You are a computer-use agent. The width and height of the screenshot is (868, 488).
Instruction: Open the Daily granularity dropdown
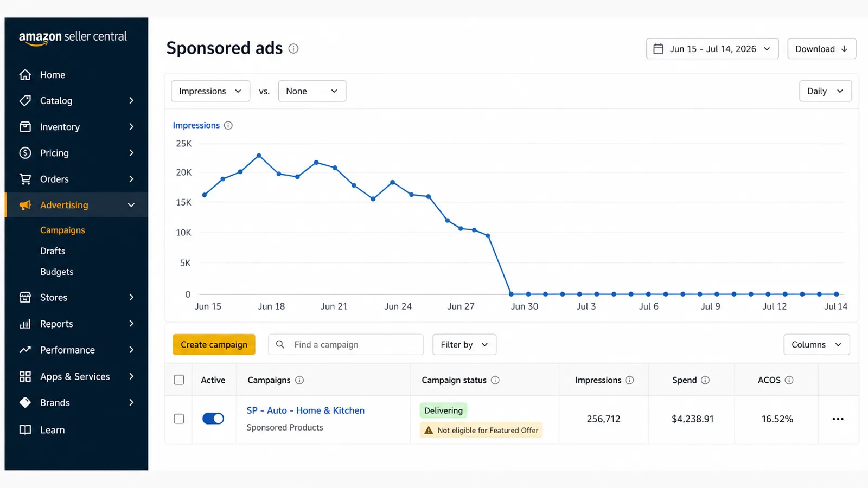825,91
